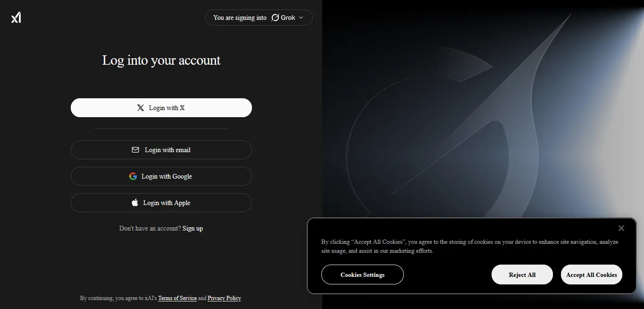The height and width of the screenshot is (309, 644).
Task: Click the xAI logo in the corner
Action: [x=16, y=17]
